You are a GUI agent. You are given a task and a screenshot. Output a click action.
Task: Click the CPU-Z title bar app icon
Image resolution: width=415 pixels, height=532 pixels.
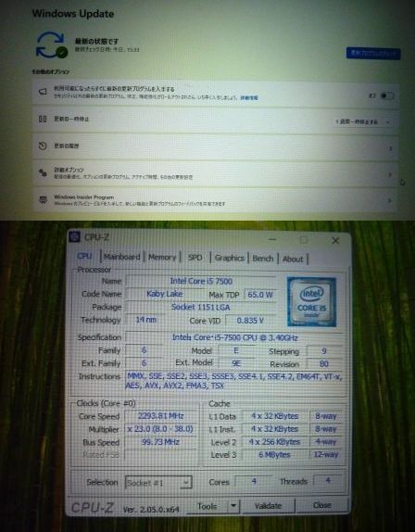pyautogui.click(x=75, y=237)
